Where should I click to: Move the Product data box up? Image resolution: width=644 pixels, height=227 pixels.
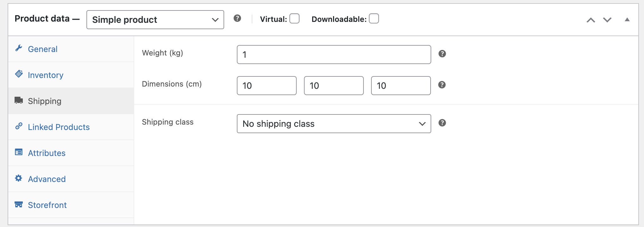point(590,19)
